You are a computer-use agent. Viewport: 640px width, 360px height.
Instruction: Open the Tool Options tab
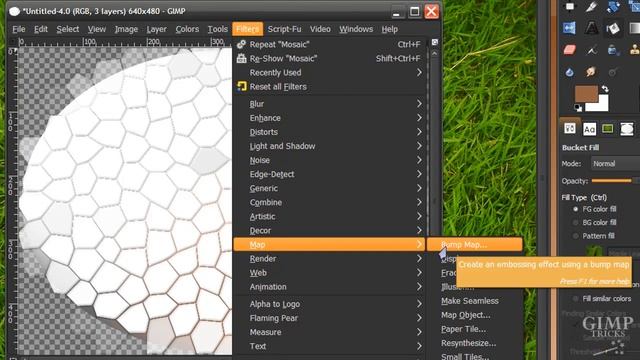click(570, 129)
